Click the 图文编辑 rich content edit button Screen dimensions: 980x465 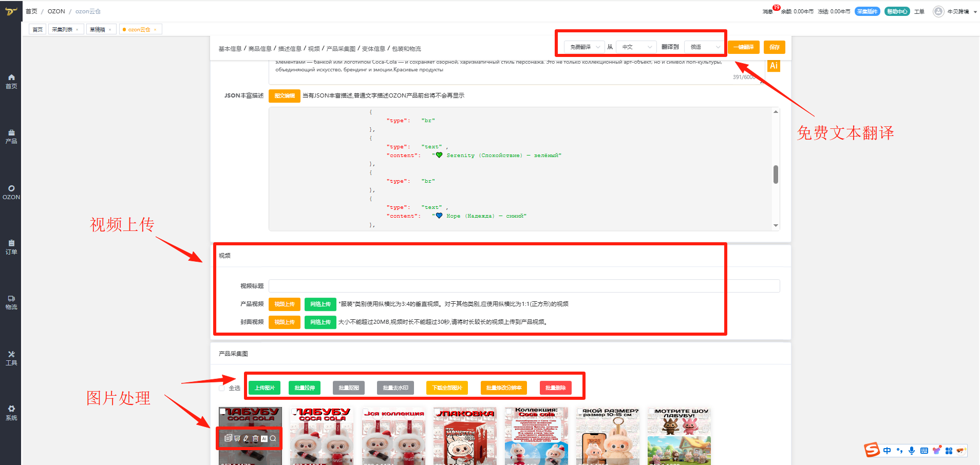[285, 95]
